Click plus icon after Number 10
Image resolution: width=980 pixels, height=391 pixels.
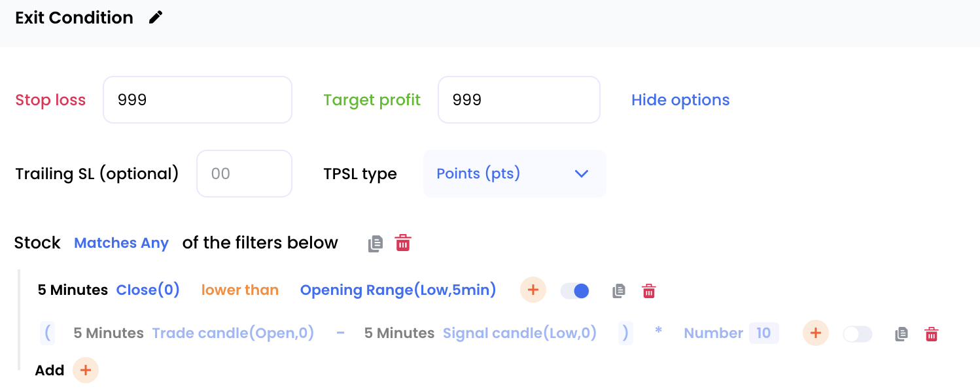816,333
